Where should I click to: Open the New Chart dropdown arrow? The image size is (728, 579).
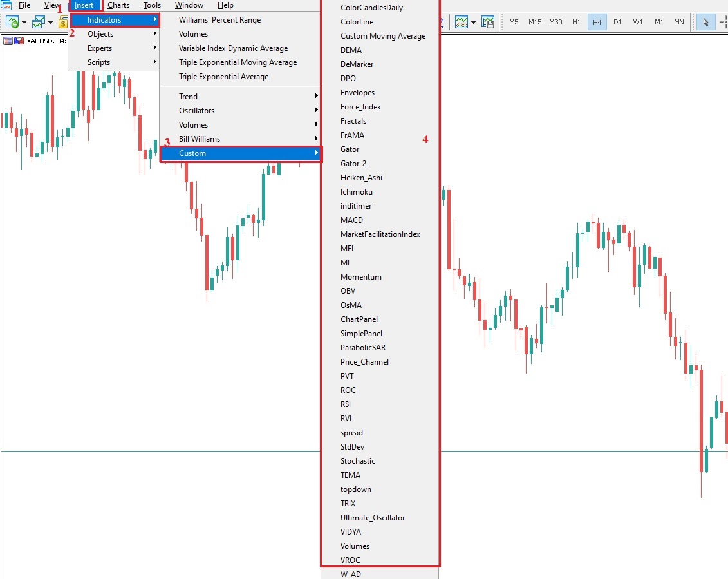point(24,23)
